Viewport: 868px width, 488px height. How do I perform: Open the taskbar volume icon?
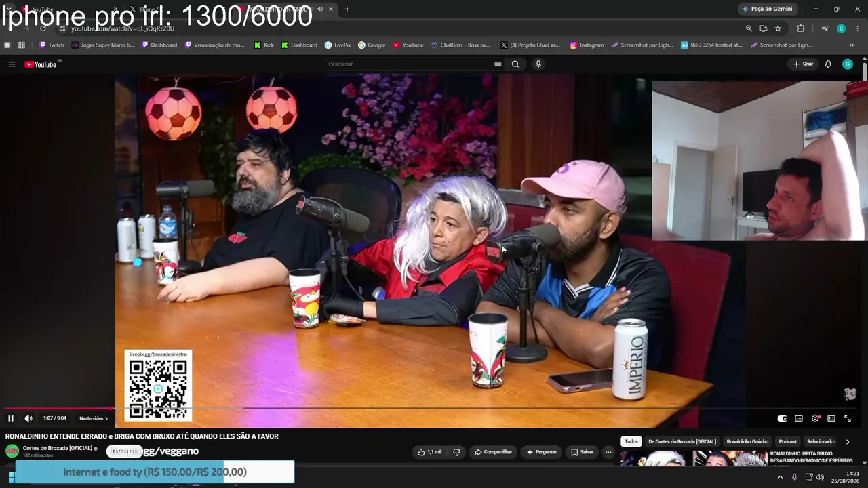820,478
